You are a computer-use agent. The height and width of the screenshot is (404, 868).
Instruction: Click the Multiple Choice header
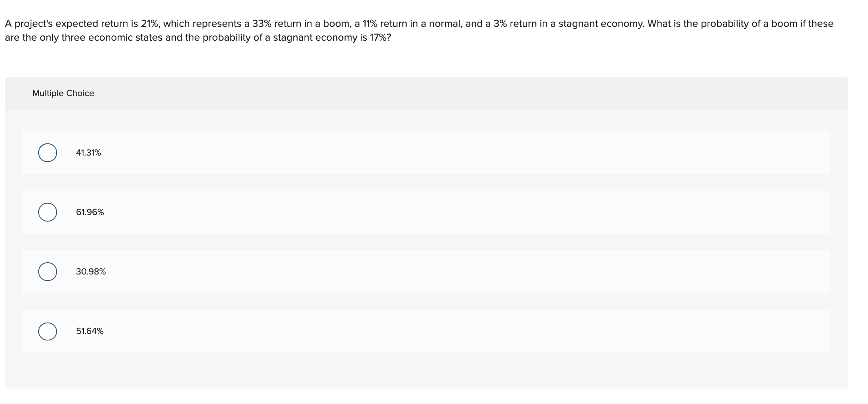(63, 93)
